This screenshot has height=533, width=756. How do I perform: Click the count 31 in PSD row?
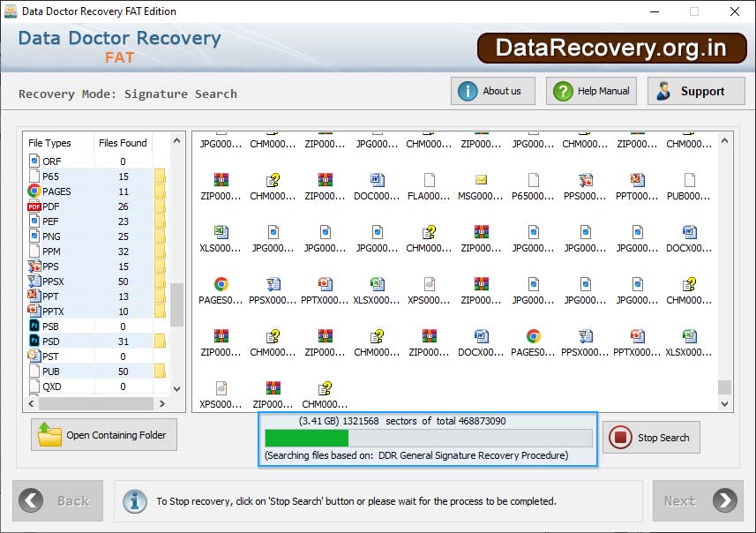[124, 341]
